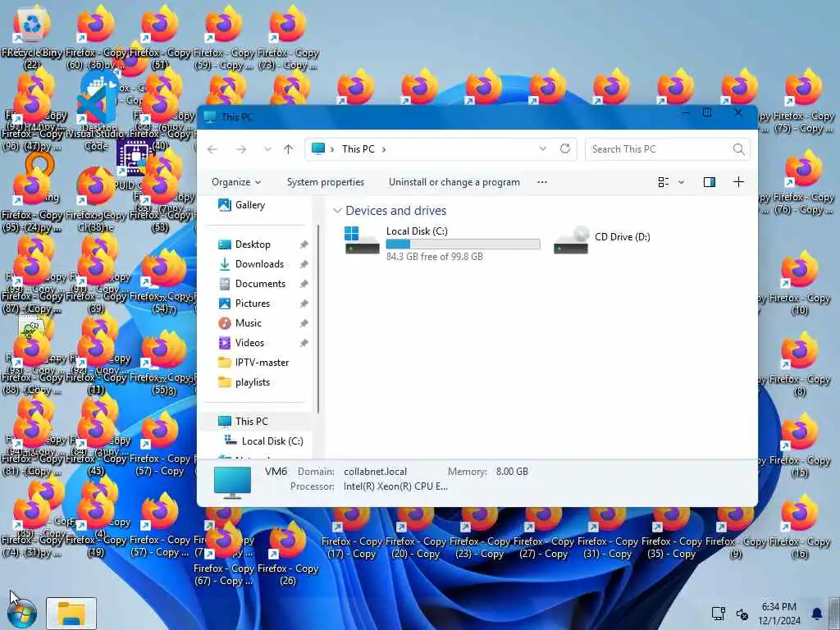The height and width of the screenshot is (630, 840).
Task: Click File Explorer on the taskbar
Action: click(x=71, y=614)
